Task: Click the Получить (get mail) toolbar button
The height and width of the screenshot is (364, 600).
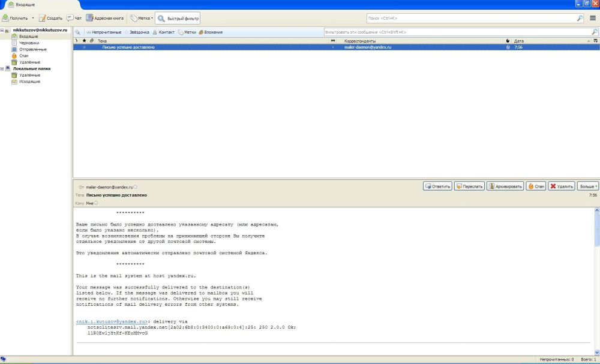Action: [x=16, y=18]
